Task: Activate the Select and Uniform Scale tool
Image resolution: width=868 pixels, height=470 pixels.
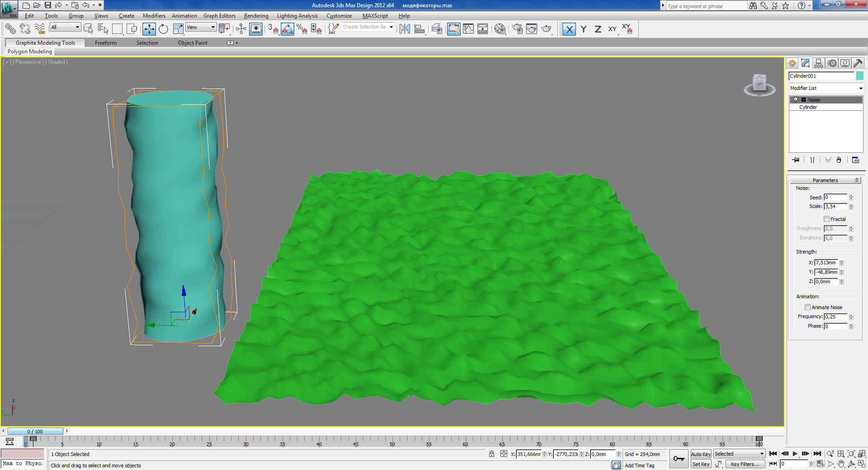Action: click(x=178, y=29)
